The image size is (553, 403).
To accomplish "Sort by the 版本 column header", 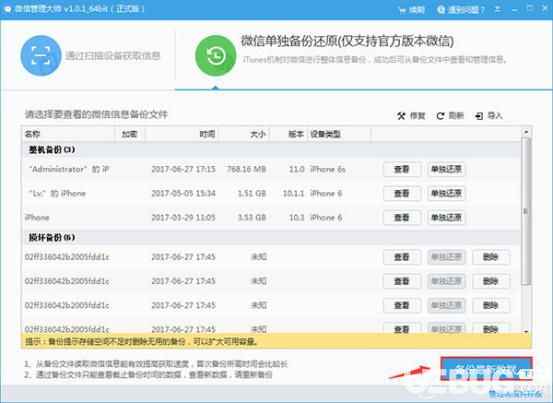I will click(x=288, y=134).
